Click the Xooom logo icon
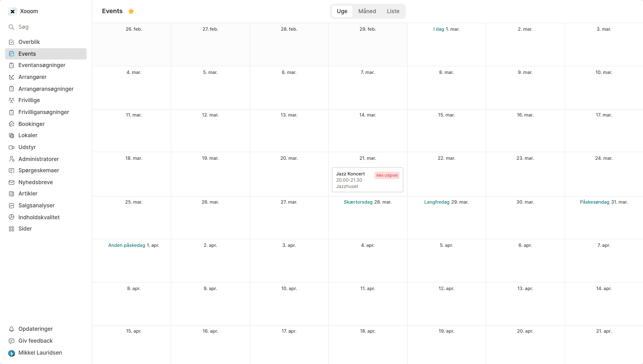The width and height of the screenshot is (643, 364). (12, 11)
